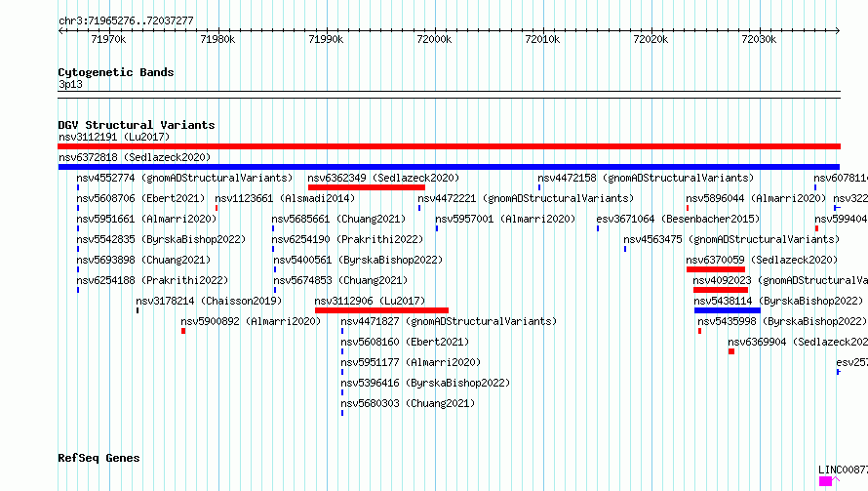Click the red marker under nsv5900892

point(183,331)
